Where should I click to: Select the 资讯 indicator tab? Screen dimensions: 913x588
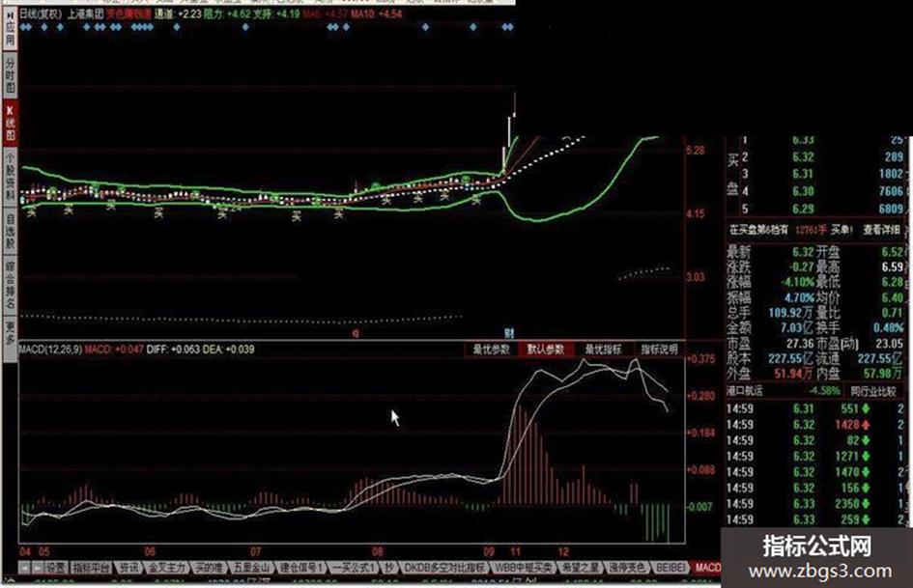[x=128, y=567]
